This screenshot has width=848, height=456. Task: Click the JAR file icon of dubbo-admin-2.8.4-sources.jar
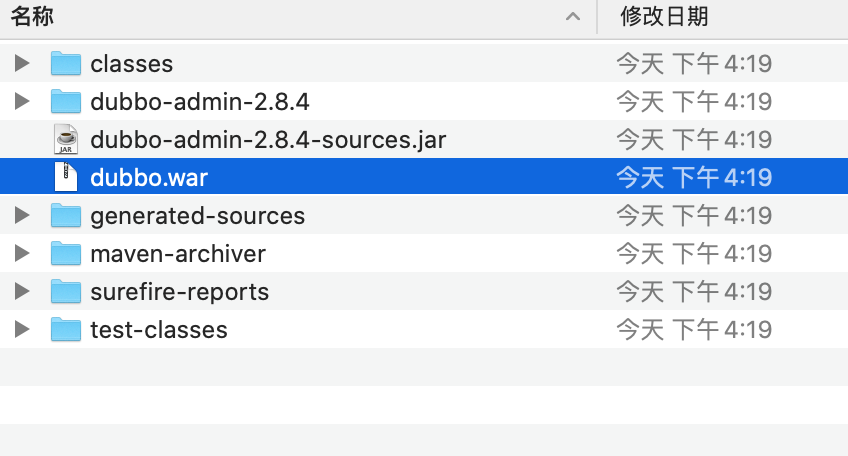click(66, 140)
